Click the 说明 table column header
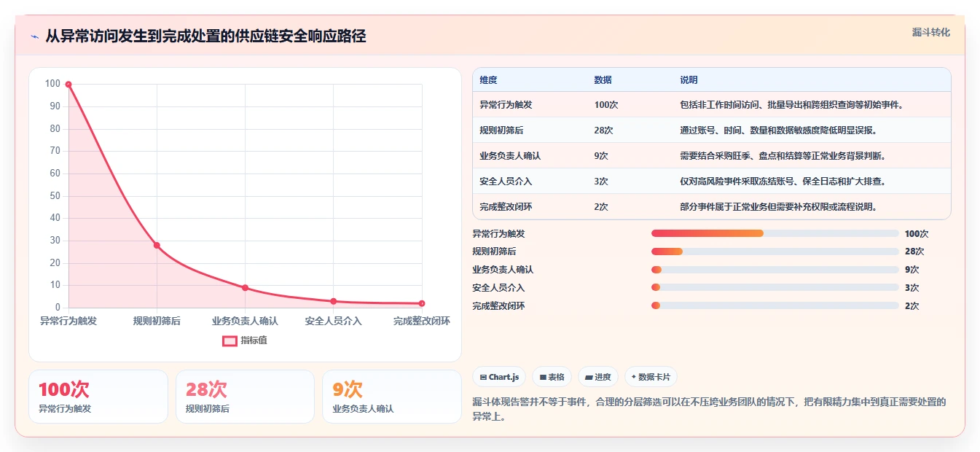Screen dimensions: 980x452 click(689, 80)
